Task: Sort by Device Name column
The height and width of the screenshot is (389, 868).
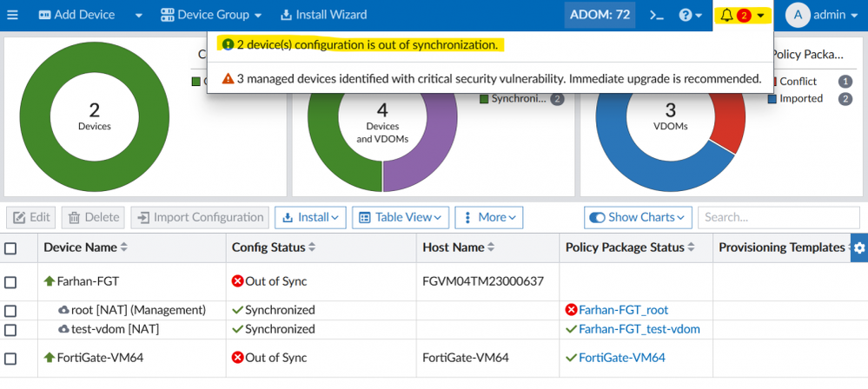Action: click(123, 247)
